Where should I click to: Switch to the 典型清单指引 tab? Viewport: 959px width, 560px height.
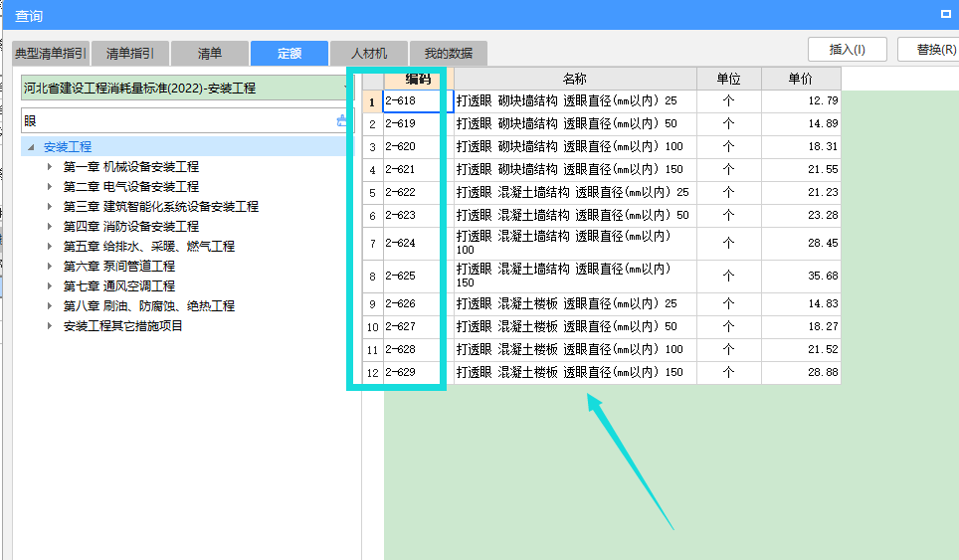[x=51, y=54]
